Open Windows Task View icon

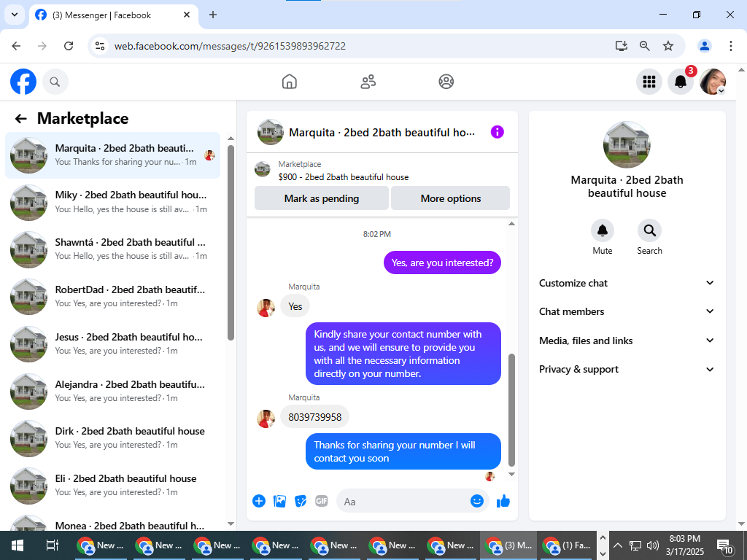pyautogui.click(x=52, y=545)
